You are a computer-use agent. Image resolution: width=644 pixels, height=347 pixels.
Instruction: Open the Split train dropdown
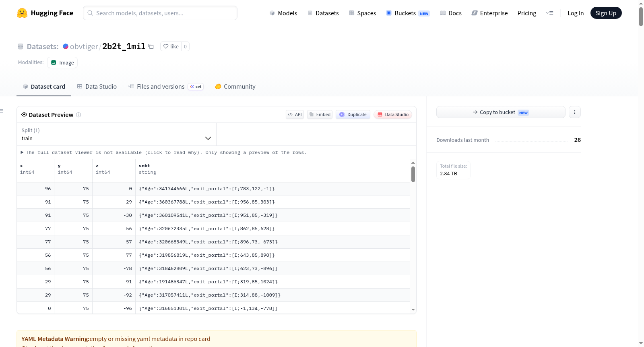[x=116, y=134]
